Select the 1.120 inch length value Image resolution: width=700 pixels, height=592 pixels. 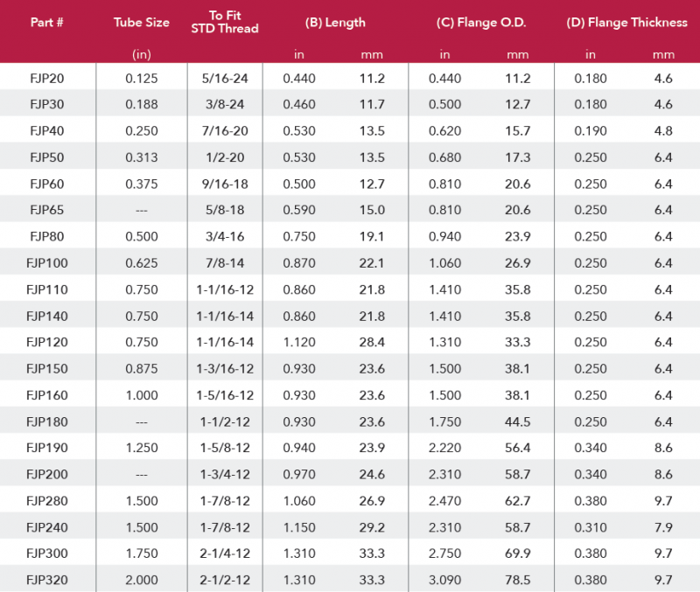pos(299,342)
